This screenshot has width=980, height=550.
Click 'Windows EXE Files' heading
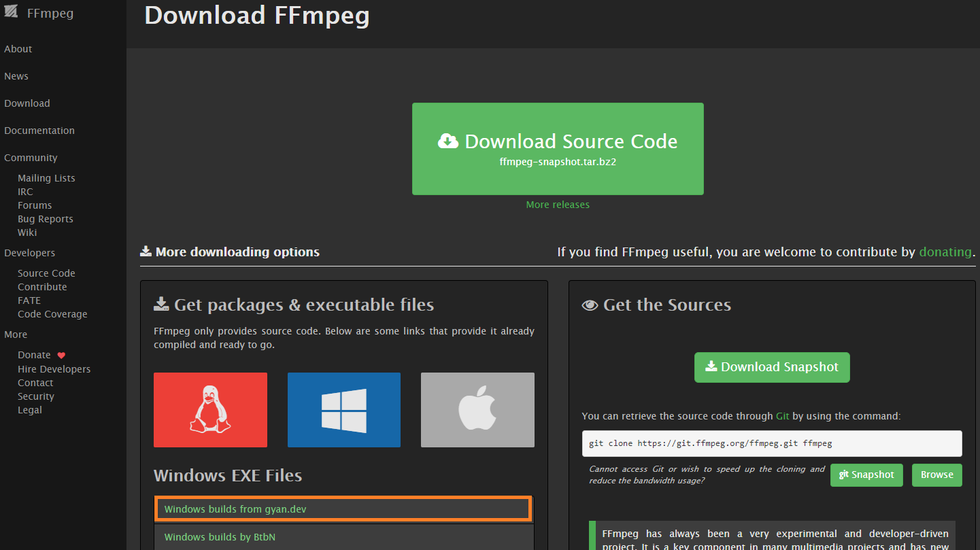coord(228,475)
